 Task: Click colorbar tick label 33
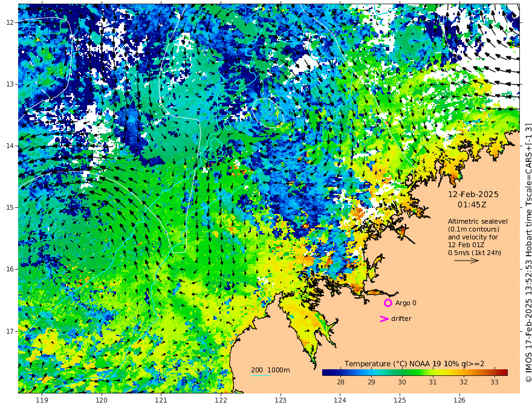pyautogui.click(x=495, y=382)
